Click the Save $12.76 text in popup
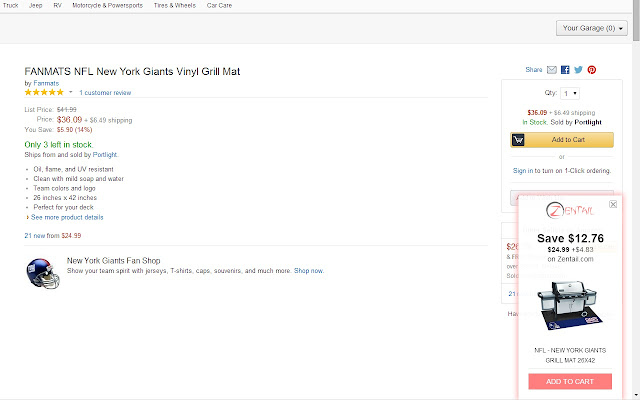The width and height of the screenshot is (640, 400). [x=570, y=238]
